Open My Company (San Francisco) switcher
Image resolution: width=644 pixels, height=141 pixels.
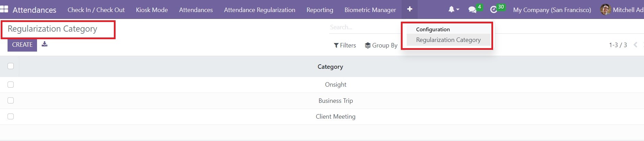tap(552, 10)
